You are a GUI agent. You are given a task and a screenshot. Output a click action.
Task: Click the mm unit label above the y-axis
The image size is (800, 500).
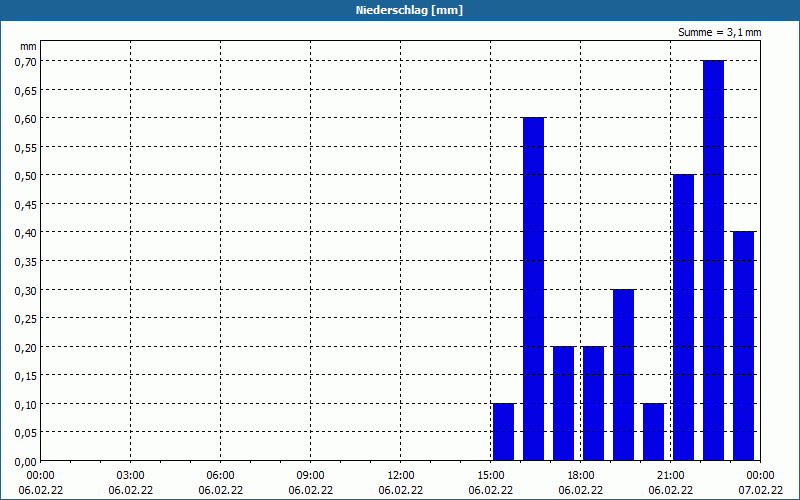click(x=28, y=46)
